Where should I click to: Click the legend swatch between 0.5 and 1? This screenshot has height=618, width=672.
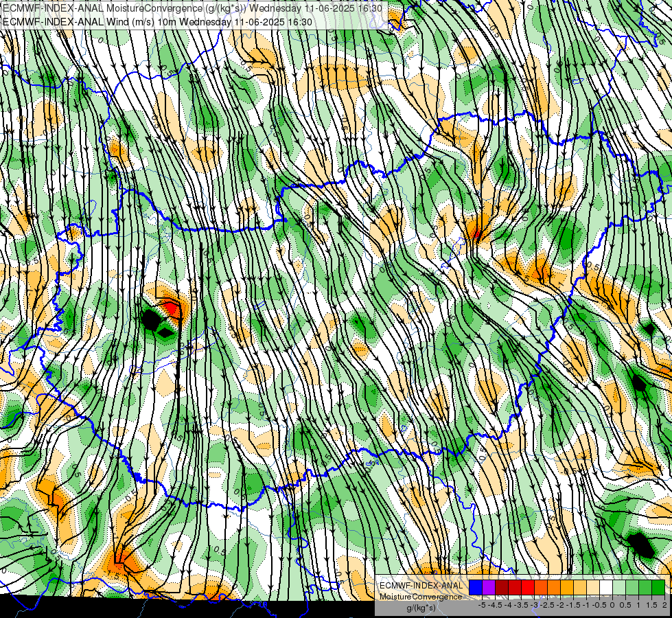[632, 587]
